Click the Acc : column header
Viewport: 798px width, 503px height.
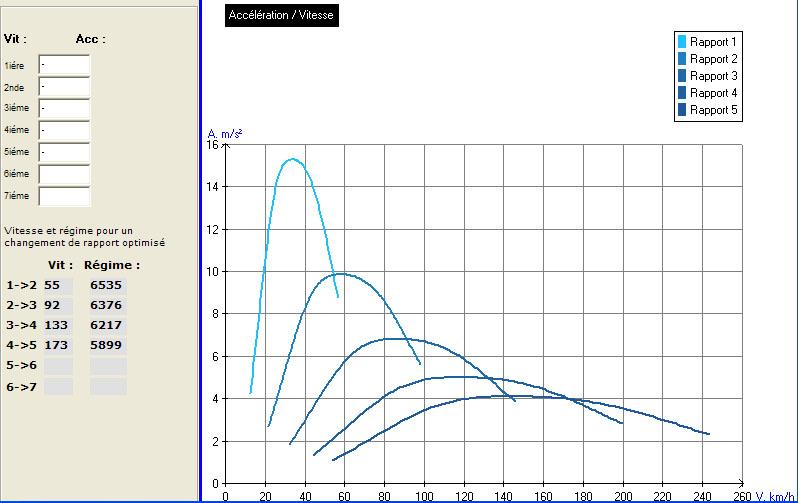click(91, 39)
